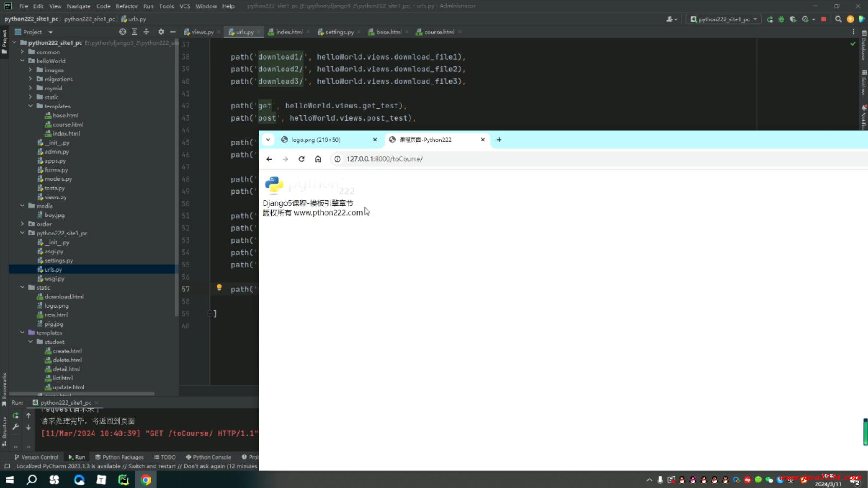The height and width of the screenshot is (488, 868).
Task: Rerun server in Run panel
Action: coord(16,416)
